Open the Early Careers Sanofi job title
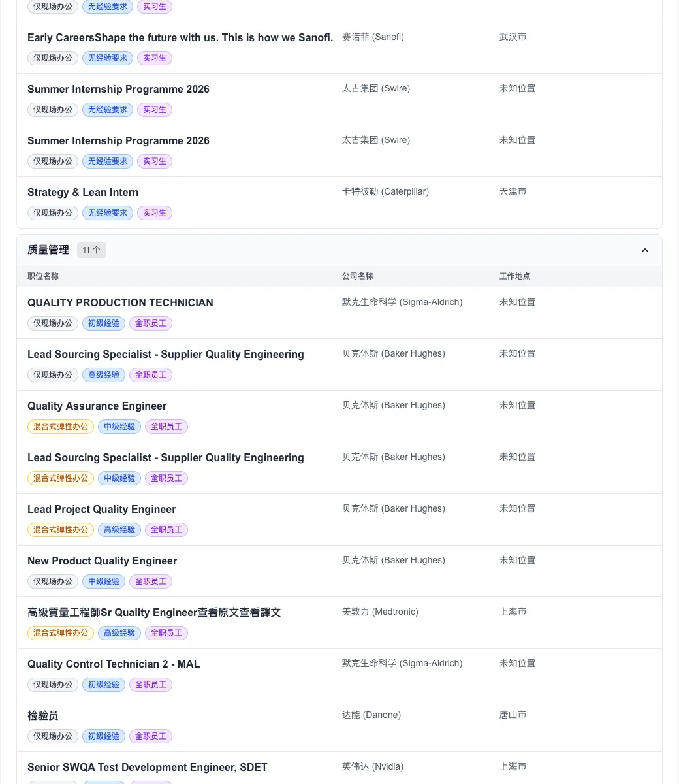The height and width of the screenshot is (784, 679). pos(180,38)
